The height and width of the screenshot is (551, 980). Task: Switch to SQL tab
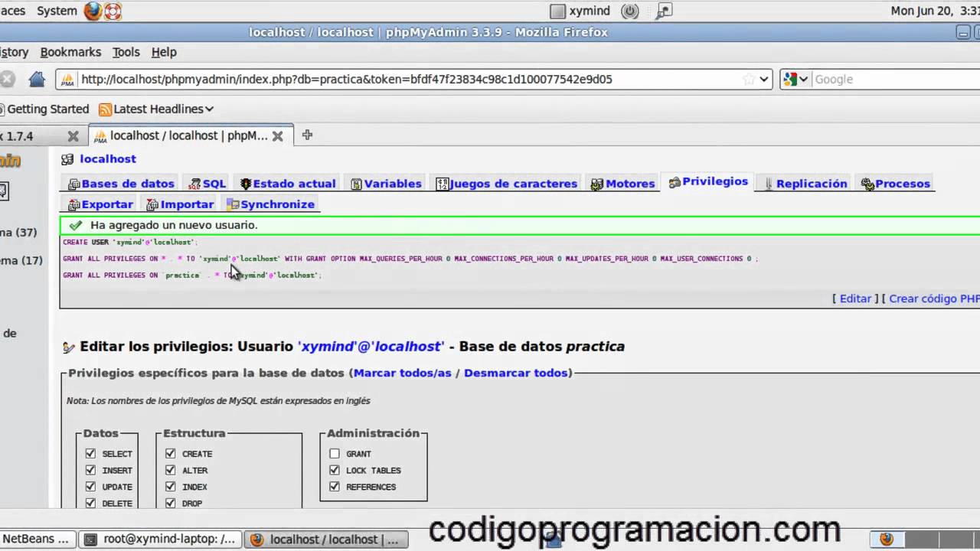[208, 184]
